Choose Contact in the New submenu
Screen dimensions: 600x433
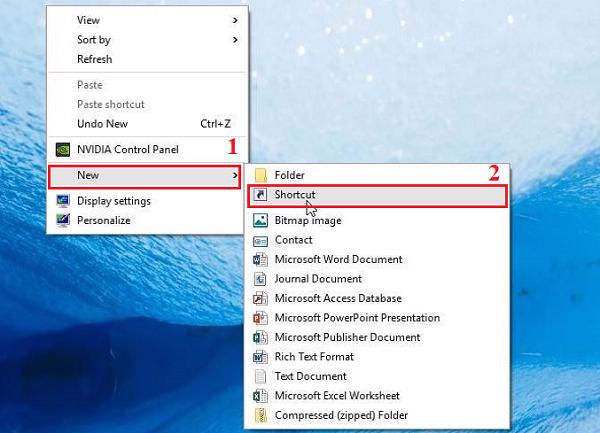coord(377,240)
